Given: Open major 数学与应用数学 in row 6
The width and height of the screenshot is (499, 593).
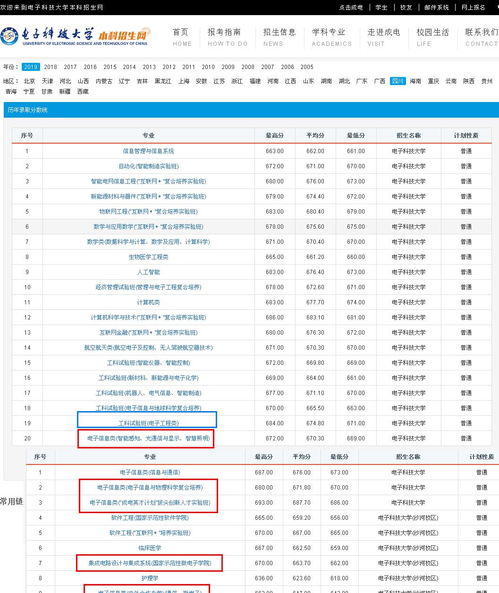Looking at the screenshot, I should [x=148, y=227].
